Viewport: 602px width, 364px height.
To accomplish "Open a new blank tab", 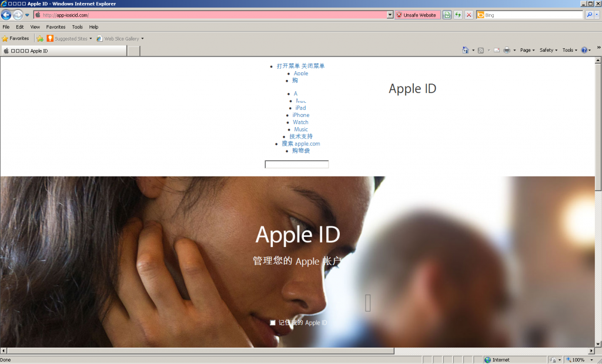I will [133, 51].
